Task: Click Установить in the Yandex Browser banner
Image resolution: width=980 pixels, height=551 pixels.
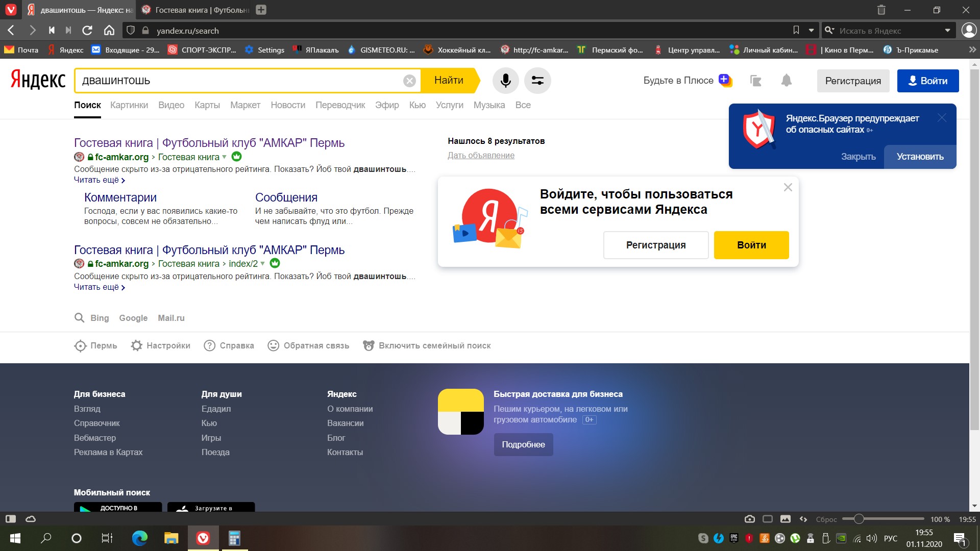Action: coord(920,157)
